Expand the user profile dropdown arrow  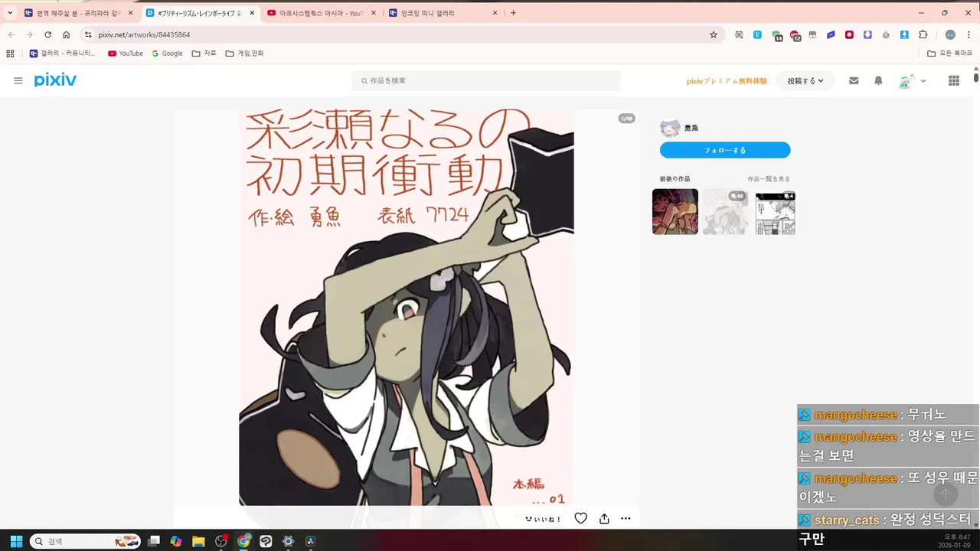pyautogui.click(x=923, y=81)
